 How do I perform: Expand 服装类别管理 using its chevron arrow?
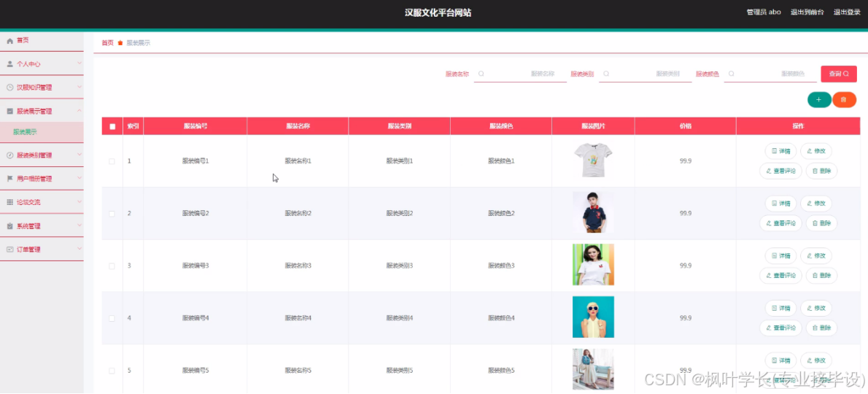click(80, 155)
